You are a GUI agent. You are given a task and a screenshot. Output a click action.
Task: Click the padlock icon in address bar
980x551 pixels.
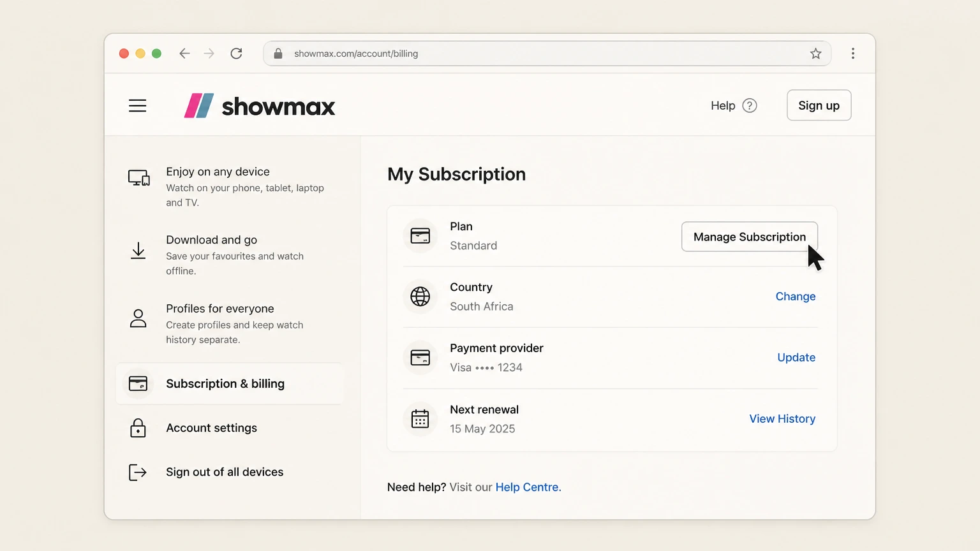click(278, 54)
